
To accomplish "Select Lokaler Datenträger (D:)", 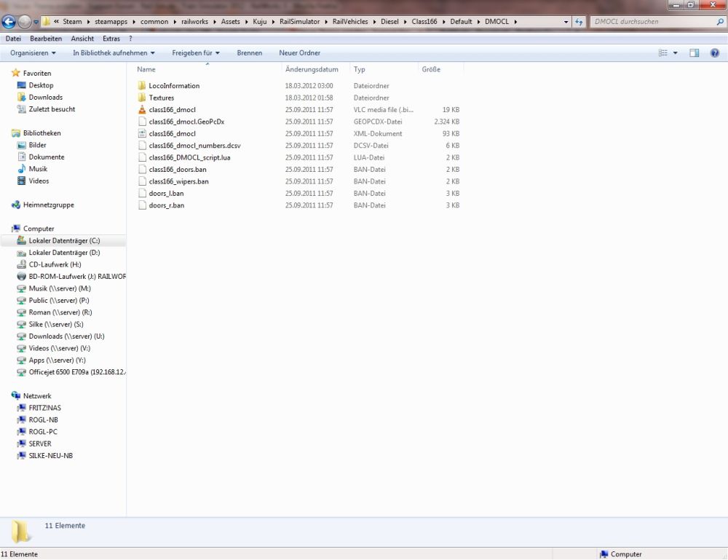I will click(64, 253).
